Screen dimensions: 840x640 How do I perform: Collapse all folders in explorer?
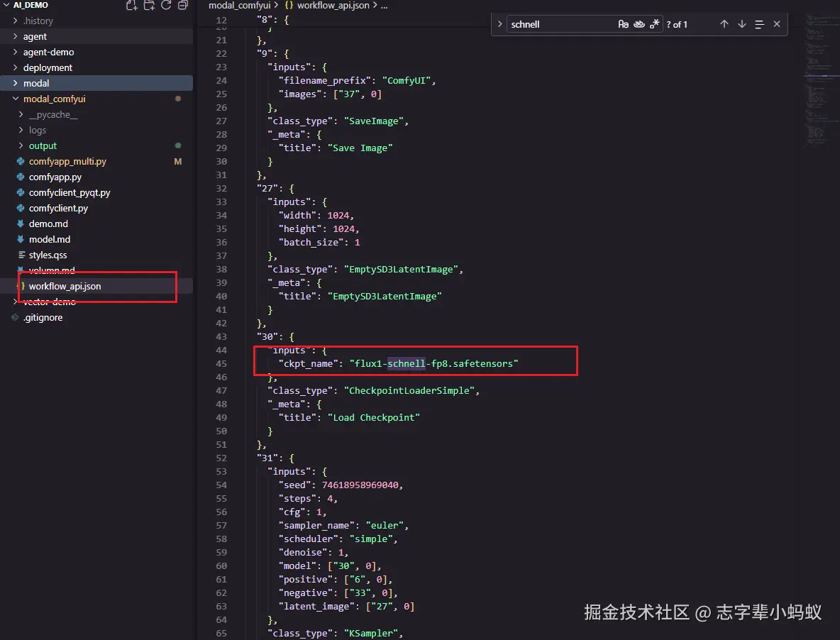(x=182, y=6)
